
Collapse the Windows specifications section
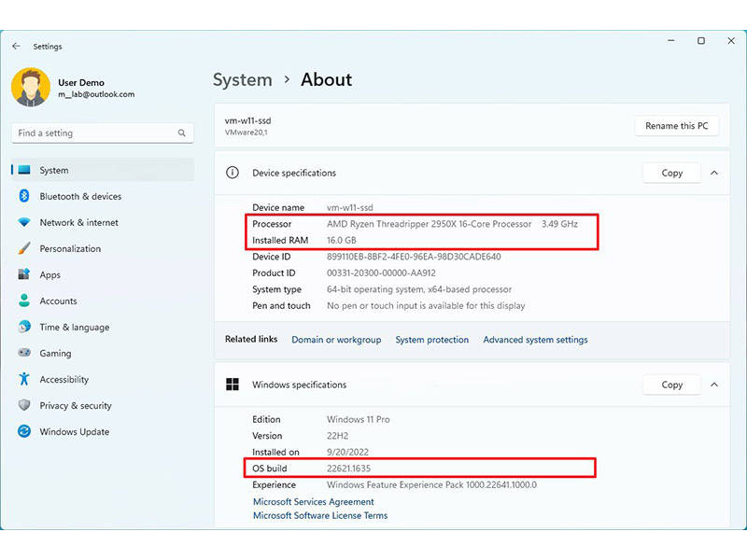pos(714,385)
